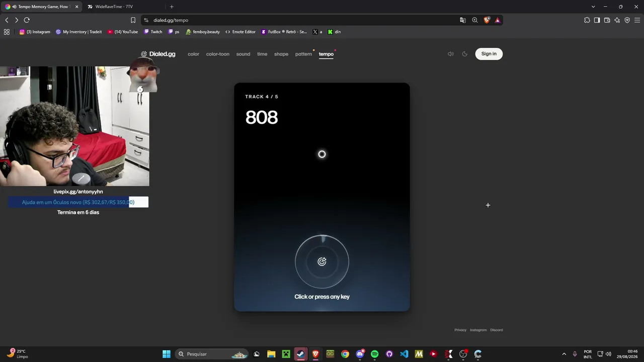The height and width of the screenshot is (362, 644).
Task: Close the Tempo Memory Game tab
Action: click(77, 7)
